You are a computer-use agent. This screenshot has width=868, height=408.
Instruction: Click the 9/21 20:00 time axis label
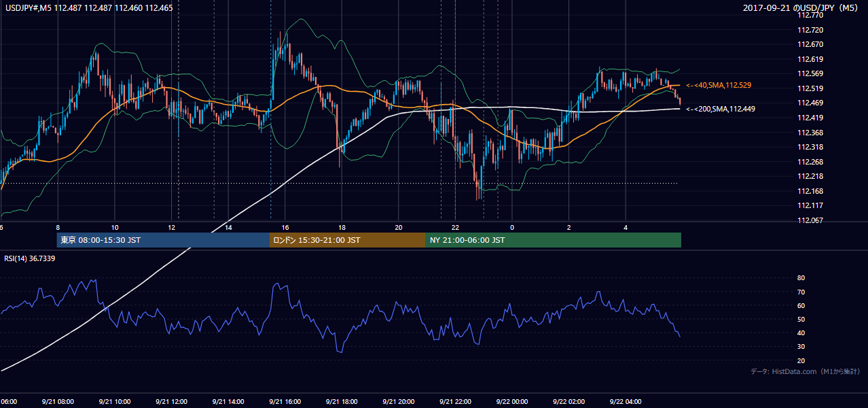coord(399,402)
